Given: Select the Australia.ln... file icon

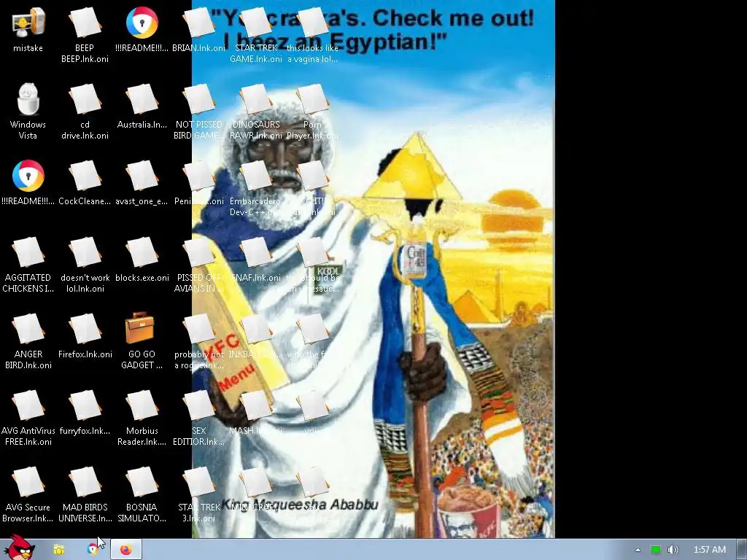Looking at the screenshot, I should point(142,99).
